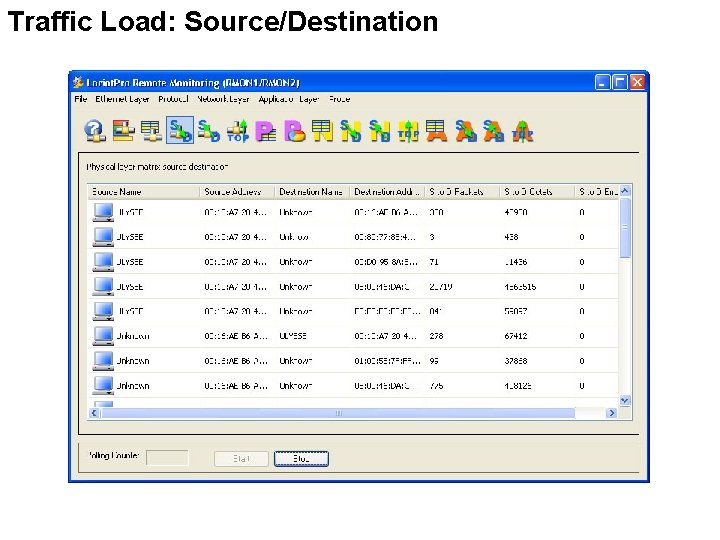Screen dimensions: 720x540
Task: Select the first ULYSSE row in table
Action: [x=354, y=212]
